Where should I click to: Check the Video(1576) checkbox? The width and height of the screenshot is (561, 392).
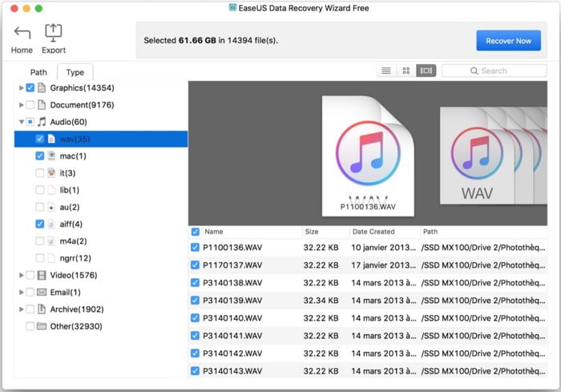click(x=30, y=275)
